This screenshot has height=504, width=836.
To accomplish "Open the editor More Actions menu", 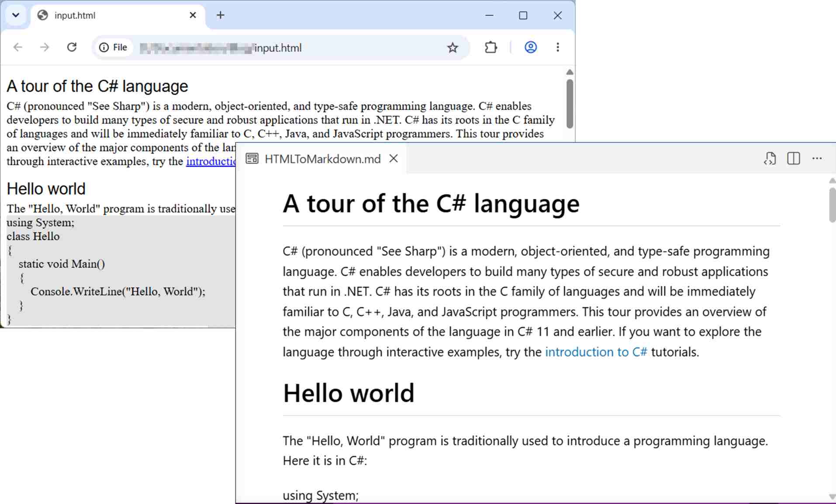I will coord(817,158).
